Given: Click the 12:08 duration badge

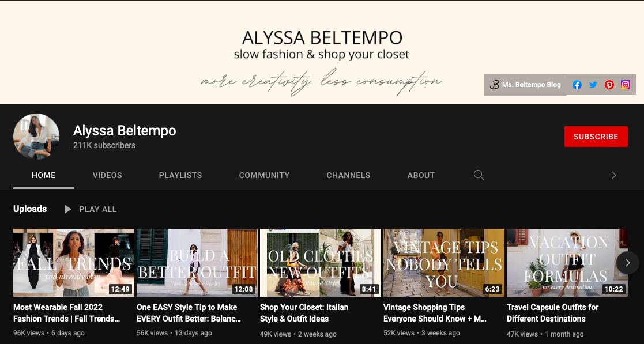Looking at the screenshot, I should click(x=243, y=289).
